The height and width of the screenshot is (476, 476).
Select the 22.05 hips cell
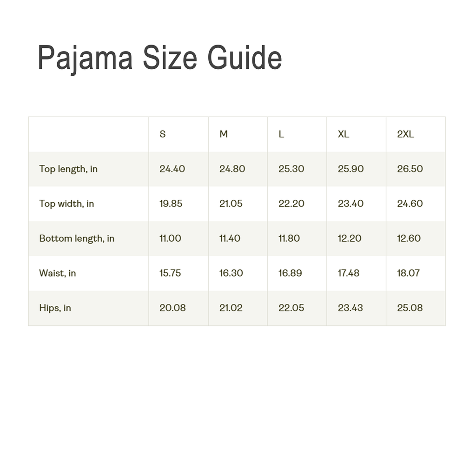click(x=291, y=308)
